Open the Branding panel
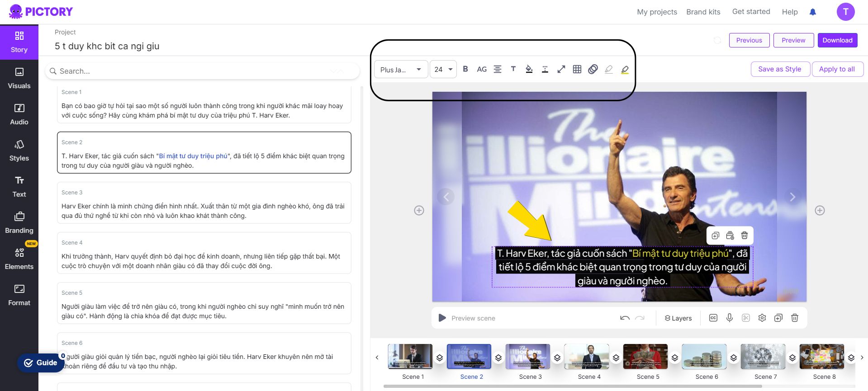Viewport: 868px width, 391px height. point(19,223)
